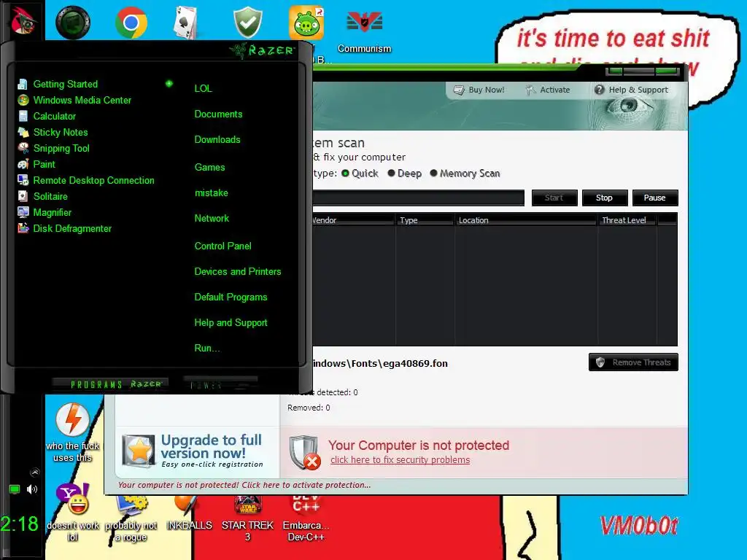747x560 pixels.
Task: Click the Snipping Tool scissors icon
Action: click(23, 148)
